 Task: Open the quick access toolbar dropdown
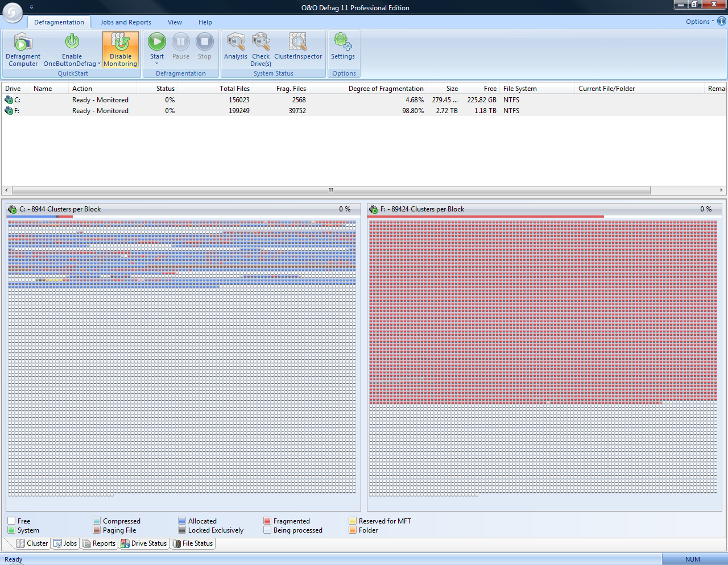[32, 7]
